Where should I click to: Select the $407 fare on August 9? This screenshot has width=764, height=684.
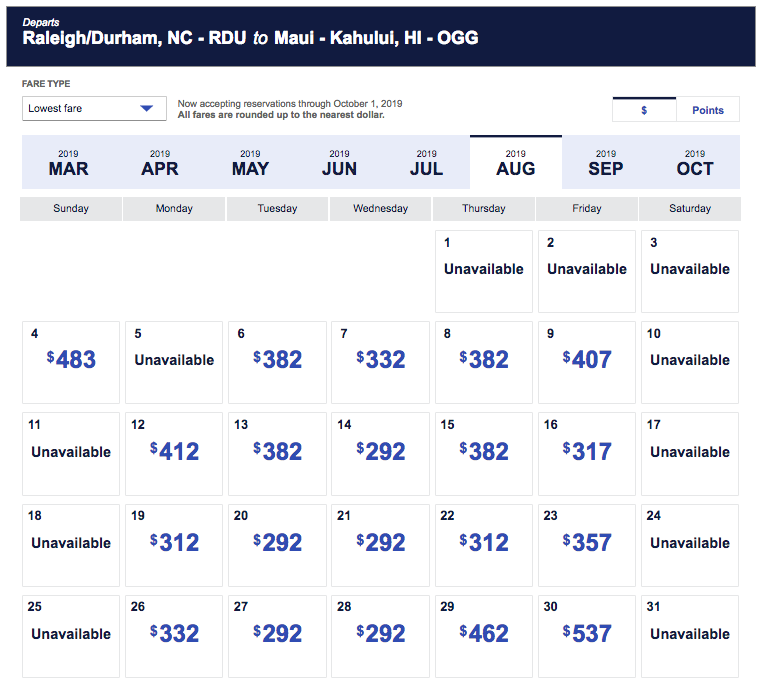[x=587, y=360]
